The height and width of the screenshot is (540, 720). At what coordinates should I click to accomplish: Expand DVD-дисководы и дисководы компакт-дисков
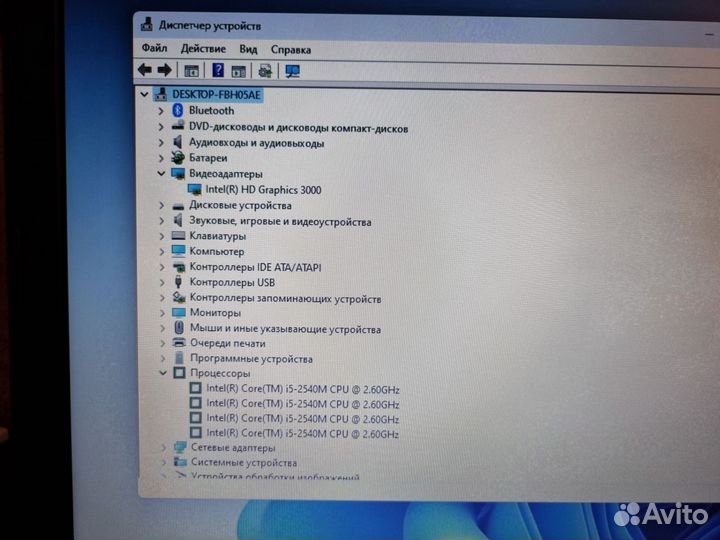click(x=161, y=127)
